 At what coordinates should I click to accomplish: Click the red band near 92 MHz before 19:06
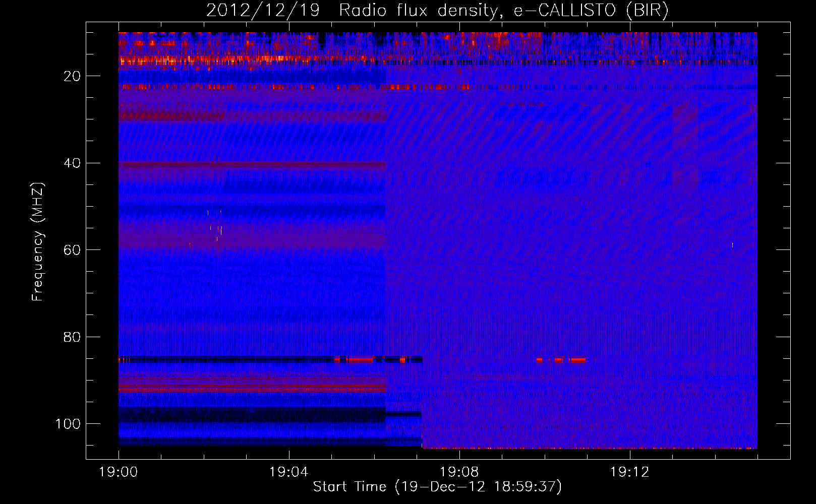pyautogui.click(x=252, y=388)
